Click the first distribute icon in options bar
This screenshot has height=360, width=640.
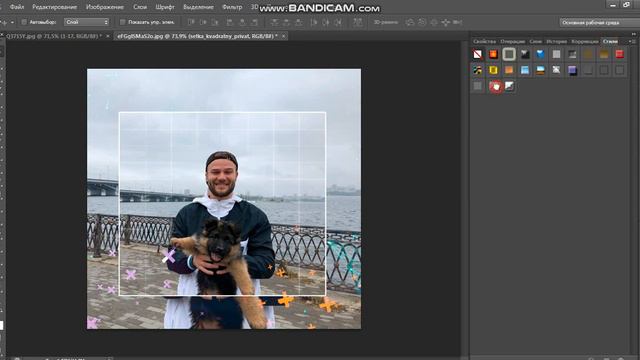coord(275,22)
